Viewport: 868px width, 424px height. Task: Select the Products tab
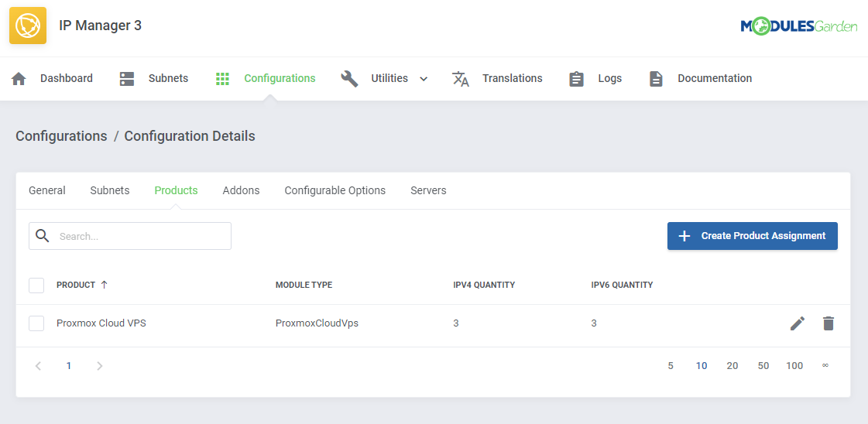[176, 190]
